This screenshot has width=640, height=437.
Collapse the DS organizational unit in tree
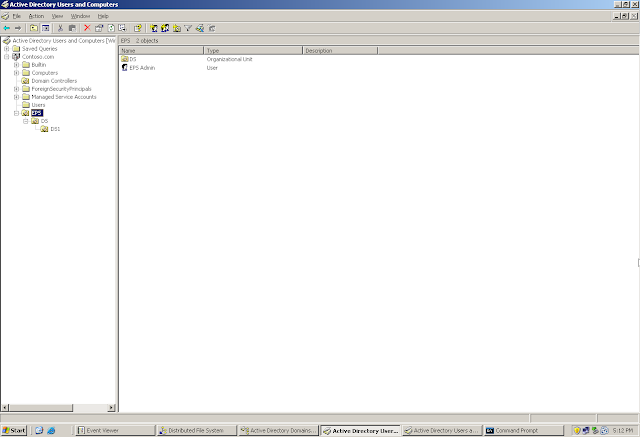[x=26, y=121]
